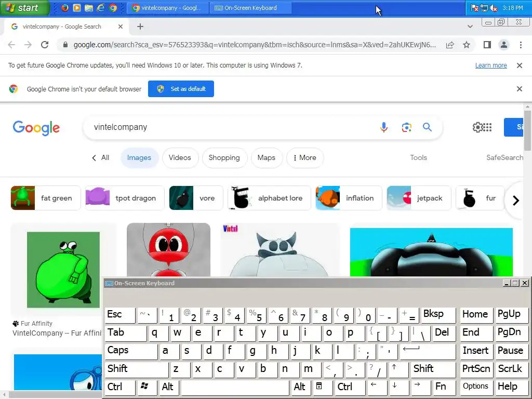Image resolution: width=532 pixels, height=399 pixels.
Task: Dismiss the Chrome updates notification bar
Action: [x=519, y=65]
